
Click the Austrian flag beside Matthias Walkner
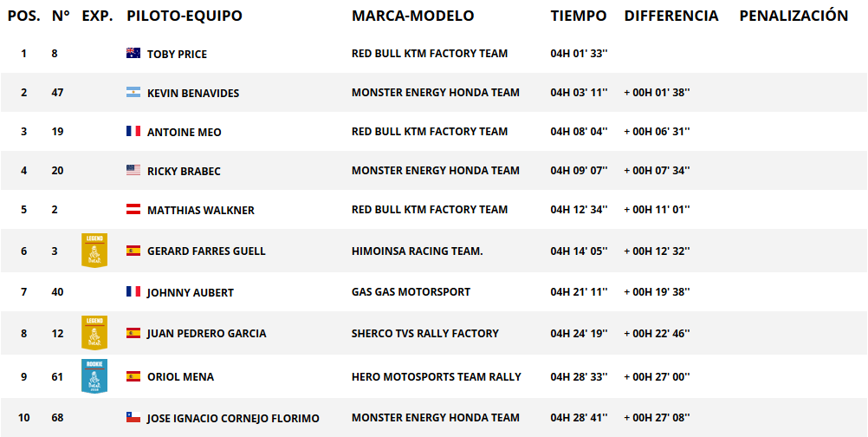click(x=133, y=209)
